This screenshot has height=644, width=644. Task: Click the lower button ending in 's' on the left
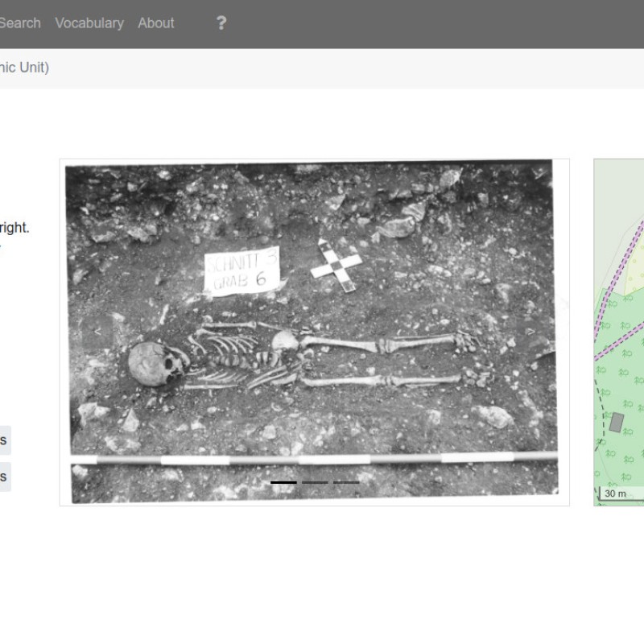(x=4, y=477)
